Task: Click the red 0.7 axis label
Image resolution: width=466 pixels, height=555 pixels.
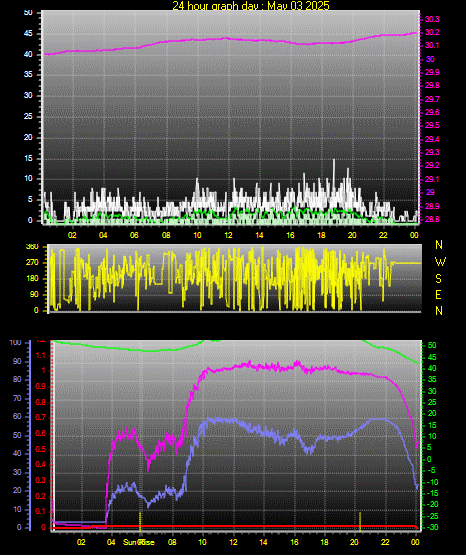Action: tap(41, 417)
